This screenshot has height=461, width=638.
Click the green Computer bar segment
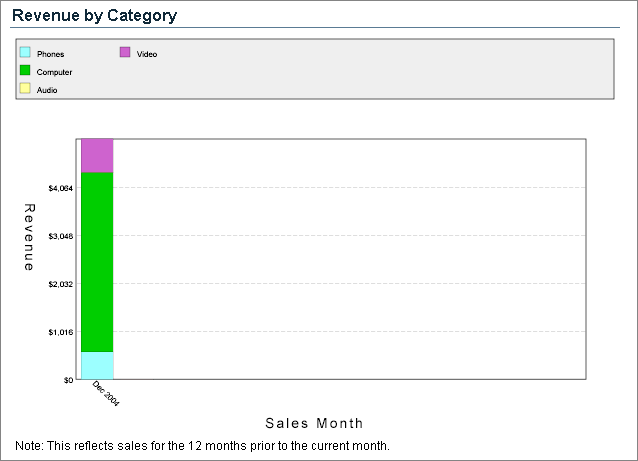coord(97,261)
